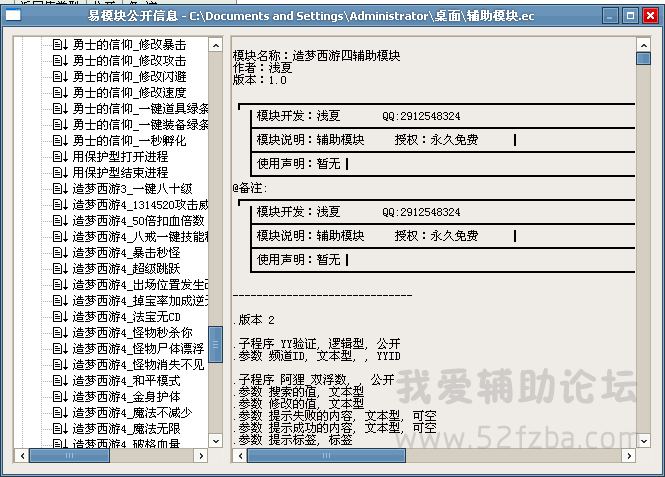This screenshot has width=665, height=477.
Task: Click icon beside 造梦西游3_一键八十级
Action: coord(60,188)
